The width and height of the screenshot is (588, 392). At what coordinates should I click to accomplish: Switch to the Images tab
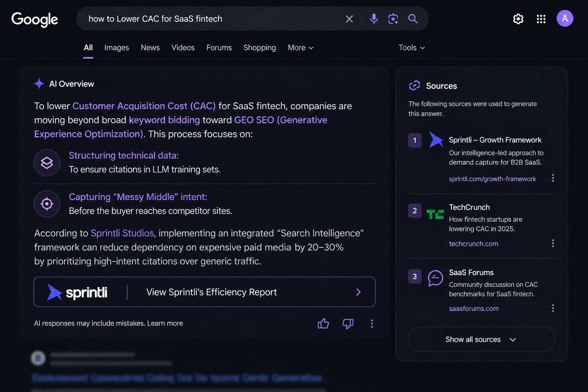coord(117,47)
